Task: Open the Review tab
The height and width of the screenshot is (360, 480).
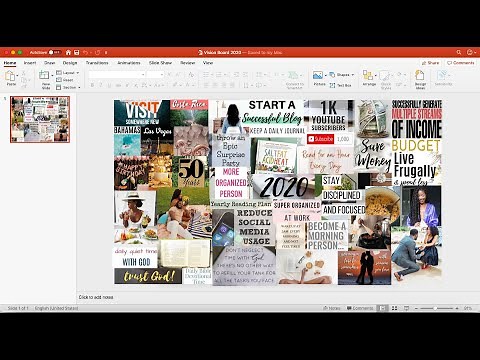Action: click(188, 63)
